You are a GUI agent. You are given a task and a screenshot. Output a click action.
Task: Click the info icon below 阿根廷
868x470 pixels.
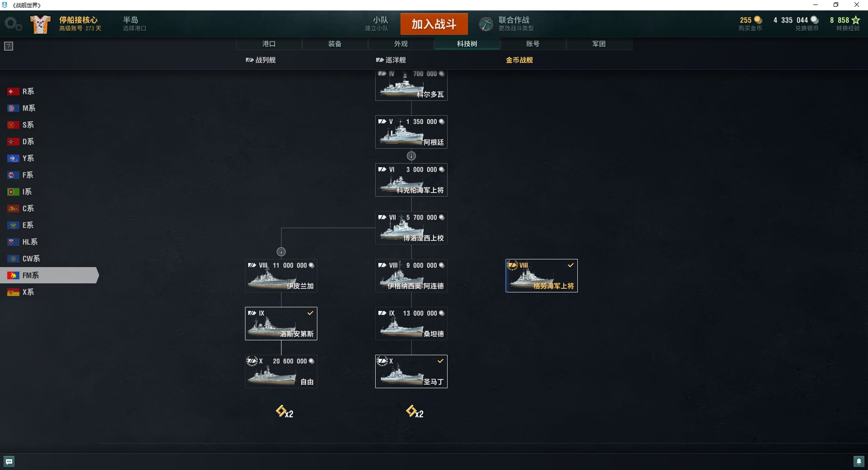point(411,156)
